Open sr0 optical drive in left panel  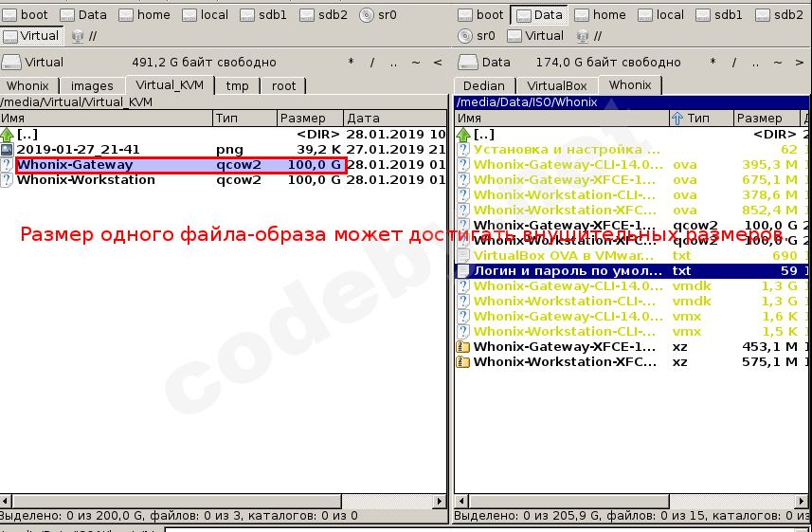point(378,15)
